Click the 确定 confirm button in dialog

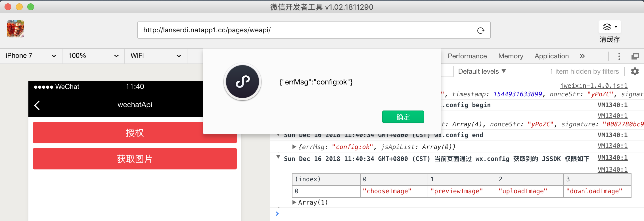point(403,117)
